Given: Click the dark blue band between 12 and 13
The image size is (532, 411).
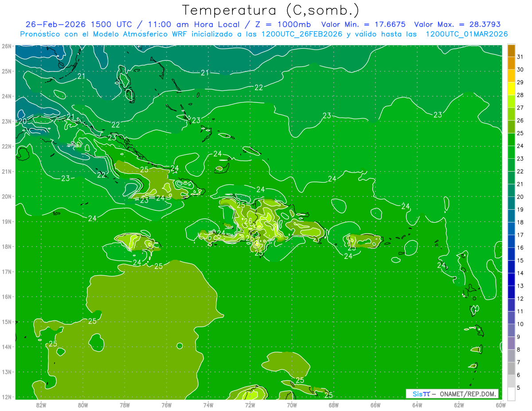Looking at the screenshot, I should 511,293.
